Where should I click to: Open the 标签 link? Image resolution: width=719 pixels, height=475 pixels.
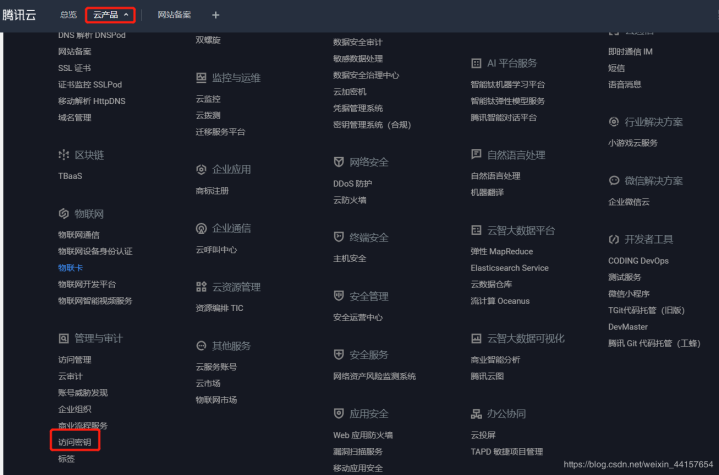pos(66,458)
